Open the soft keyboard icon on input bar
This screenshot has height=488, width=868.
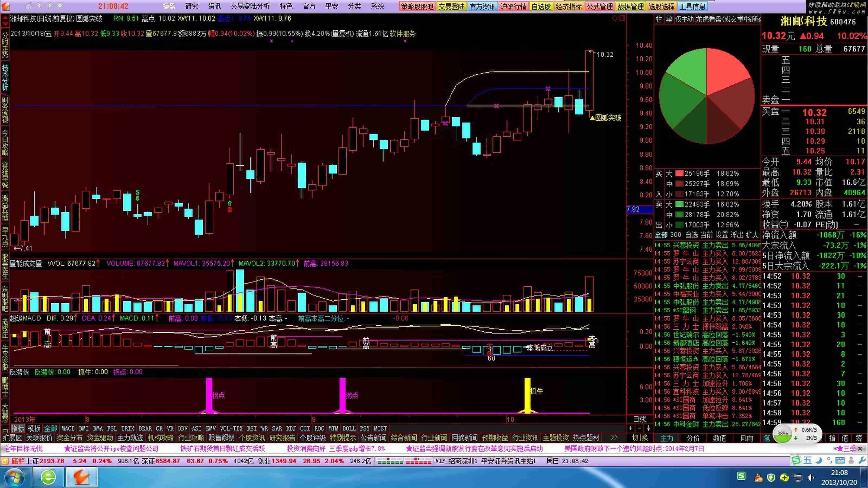[x=840, y=460]
